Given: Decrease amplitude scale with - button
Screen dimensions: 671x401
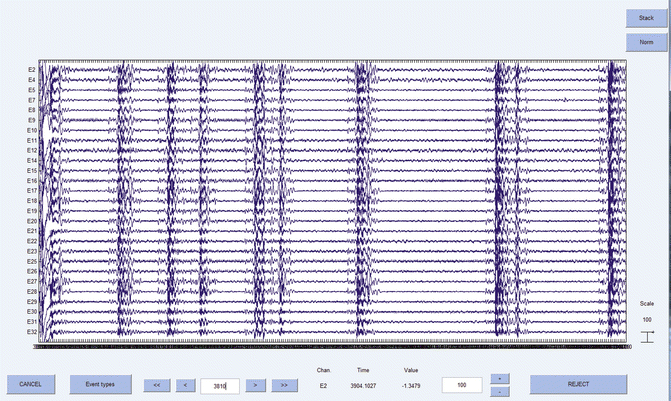Looking at the screenshot, I should [500, 391].
